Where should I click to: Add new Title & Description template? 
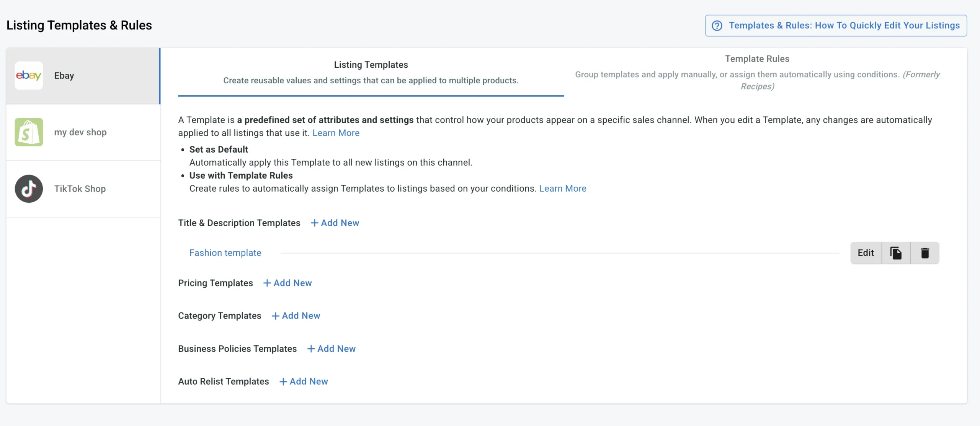coord(335,223)
